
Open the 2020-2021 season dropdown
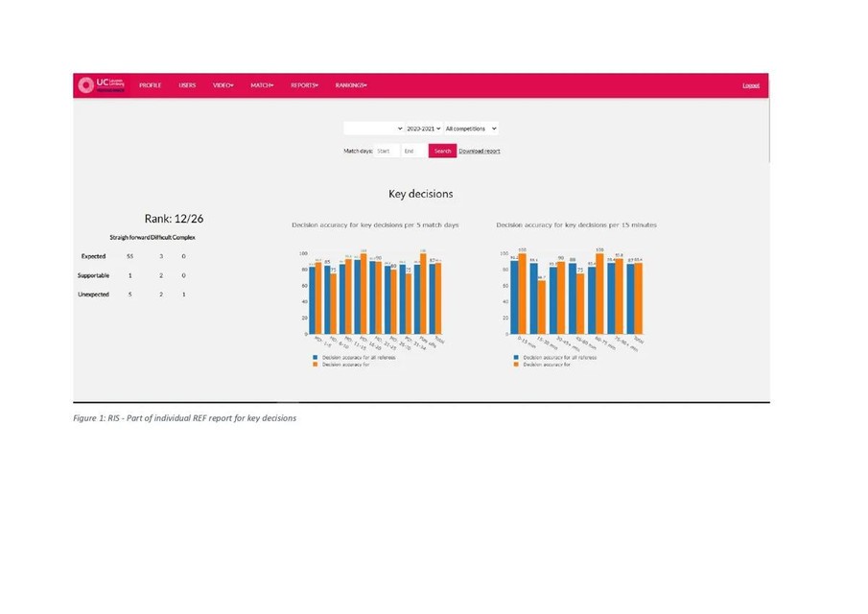pos(424,129)
